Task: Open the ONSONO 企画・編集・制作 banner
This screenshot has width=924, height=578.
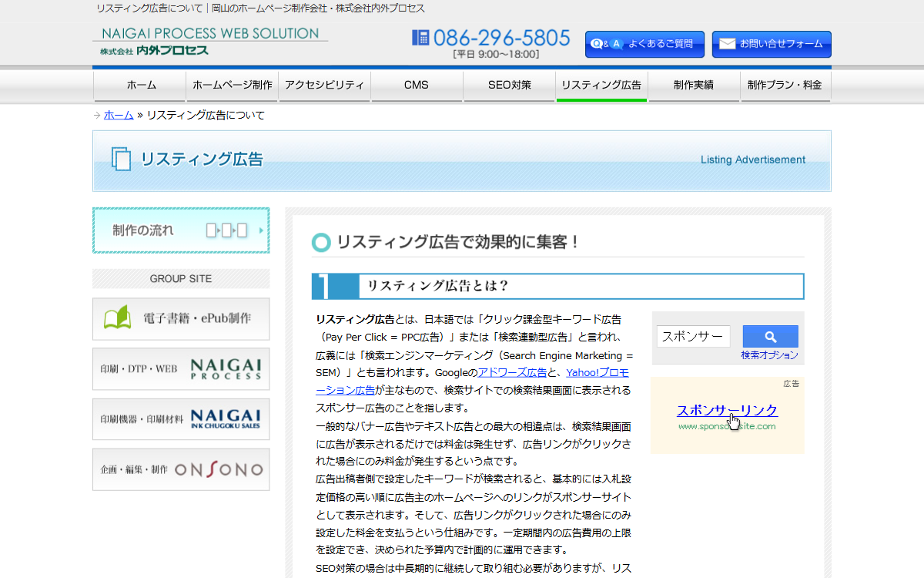Action: click(181, 469)
